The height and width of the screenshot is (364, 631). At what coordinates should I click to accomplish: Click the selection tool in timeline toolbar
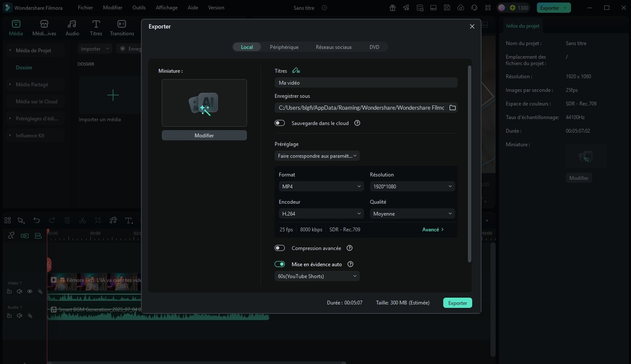coord(21,220)
